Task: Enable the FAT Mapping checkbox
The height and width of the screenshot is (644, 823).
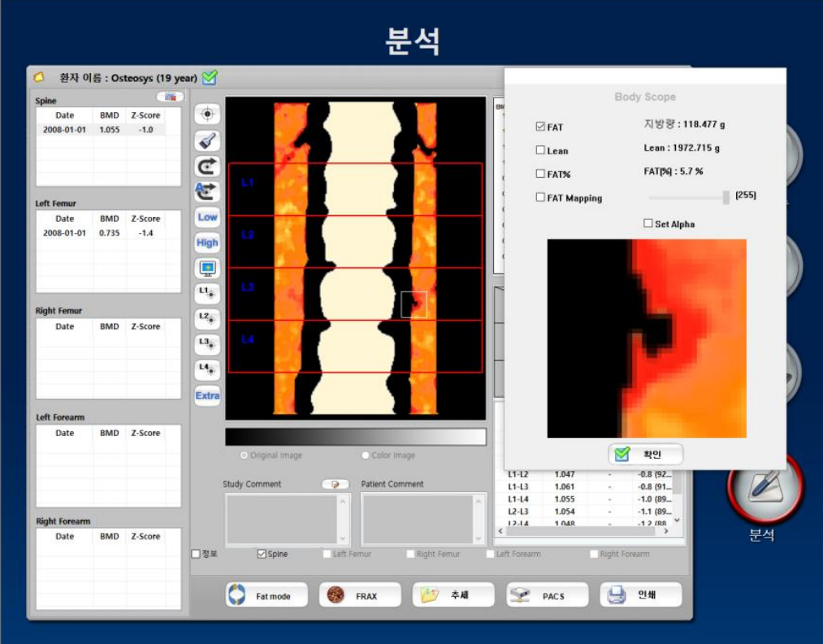Action: 540,197
